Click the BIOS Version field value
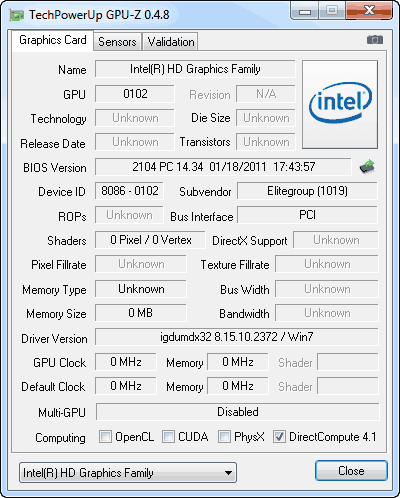The image size is (400, 498). [x=223, y=167]
